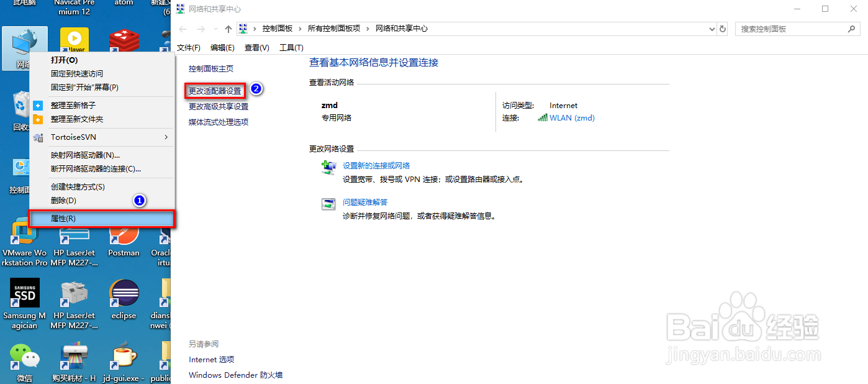The height and width of the screenshot is (384, 868).
Task: Open Windows Defender 防火墙 link
Action: [235, 375]
